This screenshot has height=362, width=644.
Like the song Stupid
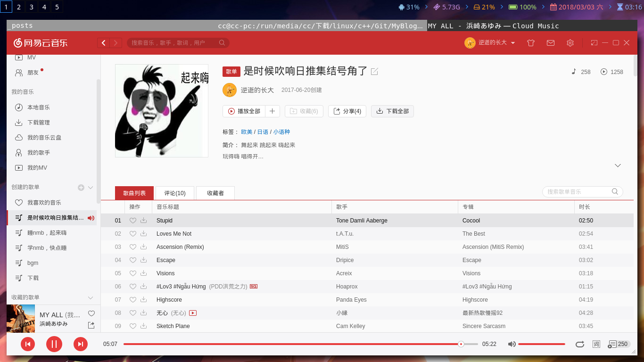tap(133, 221)
